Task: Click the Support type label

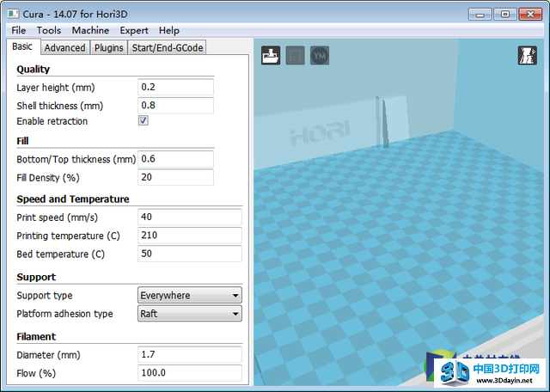Action: tap(45, 296)
